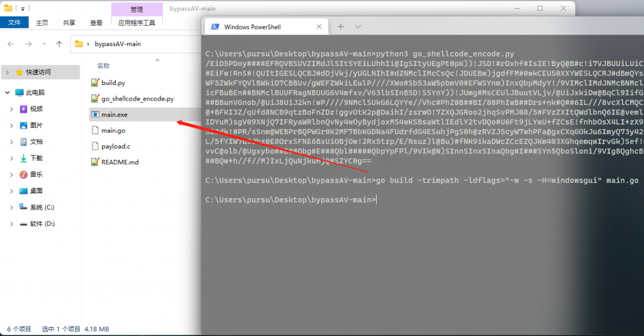Click the main.go file icon
This screenshot has width=644, height=336.
95,131
